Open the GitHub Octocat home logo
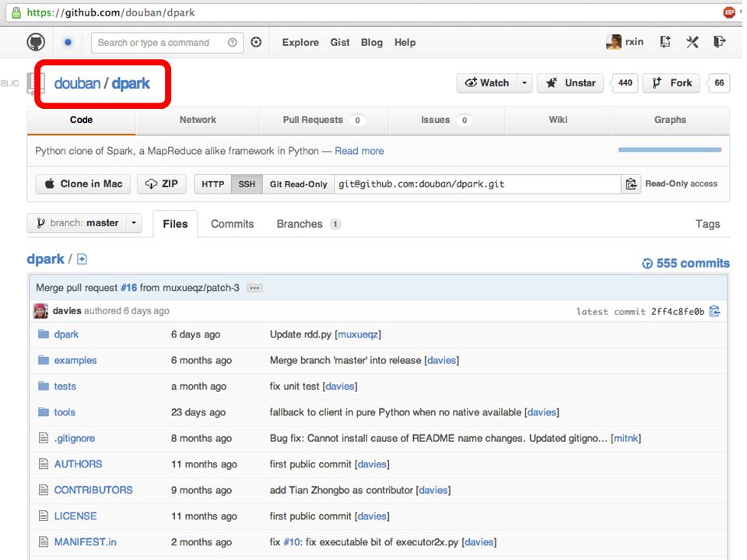747x560 pixels. [36, 42]
